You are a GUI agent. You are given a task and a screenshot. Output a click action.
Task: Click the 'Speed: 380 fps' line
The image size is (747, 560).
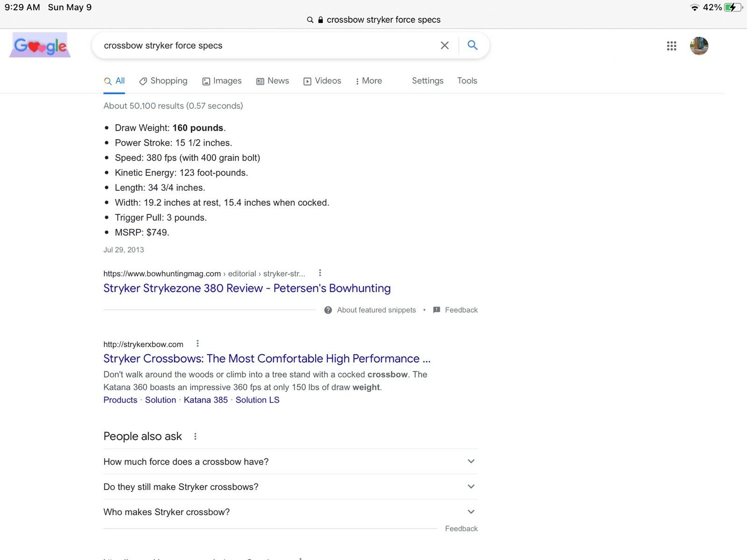click(188, 158)
